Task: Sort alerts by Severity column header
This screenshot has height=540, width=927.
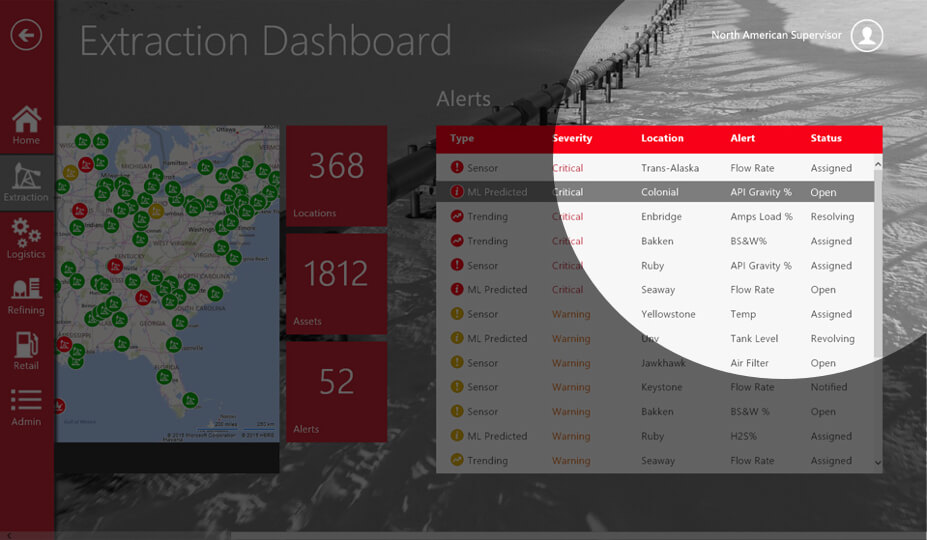Action: 572,139
